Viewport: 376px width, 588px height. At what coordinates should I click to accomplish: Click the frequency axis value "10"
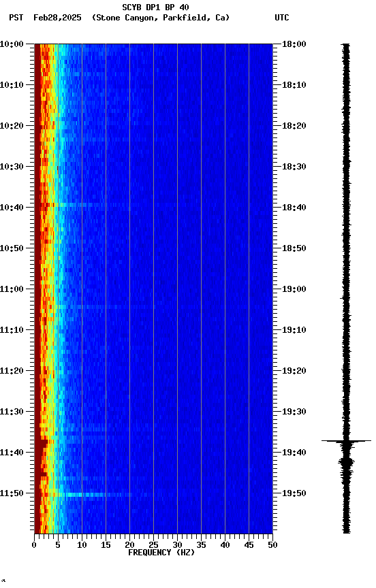pyautogui.click(x=82, y=545)
